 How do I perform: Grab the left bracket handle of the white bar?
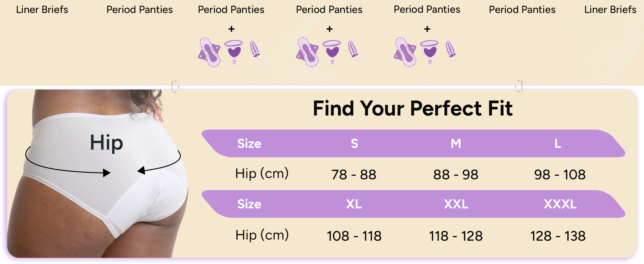point(174,86)
